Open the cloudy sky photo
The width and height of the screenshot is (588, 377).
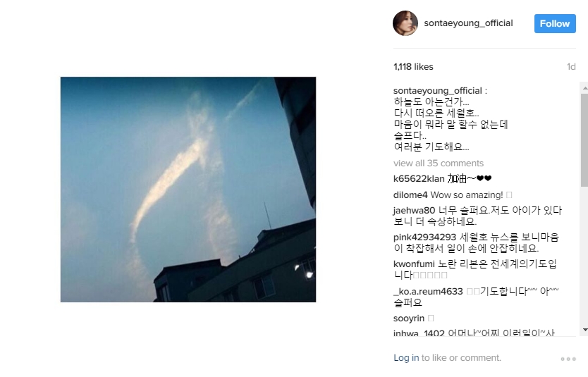click(x=188, y=190)
